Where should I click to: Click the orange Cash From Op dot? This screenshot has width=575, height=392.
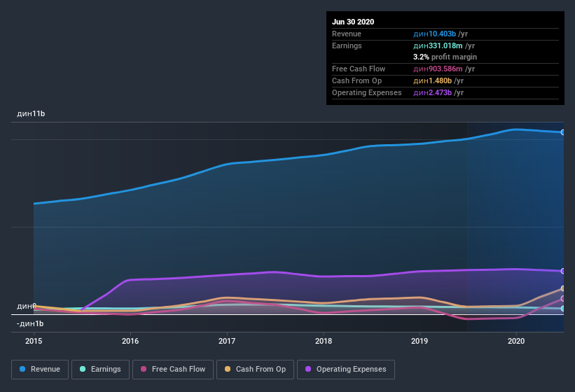(x=229, y=369)
